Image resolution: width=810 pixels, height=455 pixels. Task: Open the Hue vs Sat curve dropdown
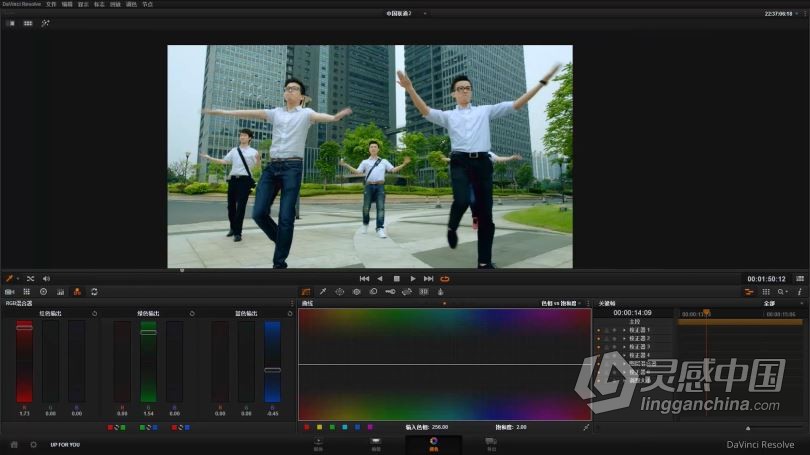click(x=561, y=303)
